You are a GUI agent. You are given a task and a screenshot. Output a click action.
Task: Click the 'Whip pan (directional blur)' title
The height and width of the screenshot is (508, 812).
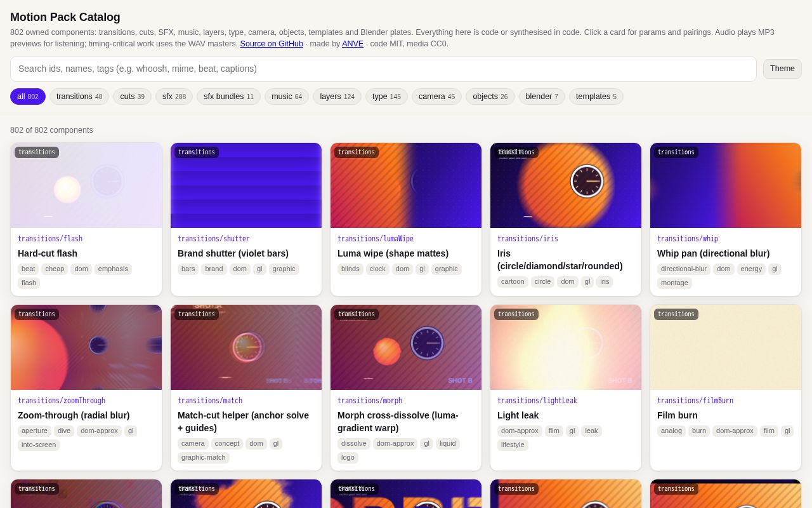click(714, 253)
